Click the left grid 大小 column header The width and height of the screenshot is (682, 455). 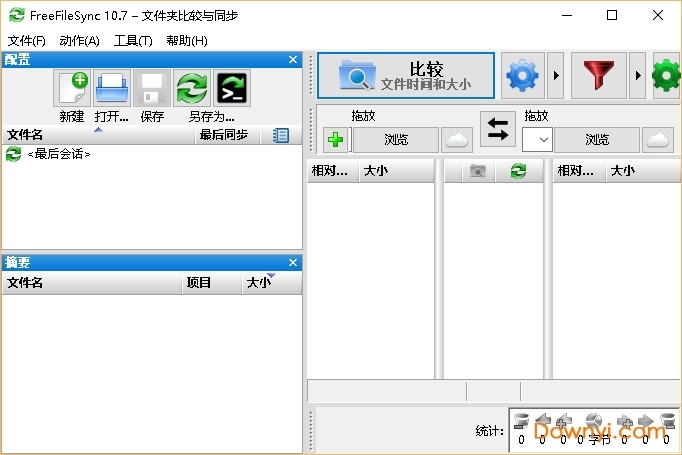click(x=396, y=171)
